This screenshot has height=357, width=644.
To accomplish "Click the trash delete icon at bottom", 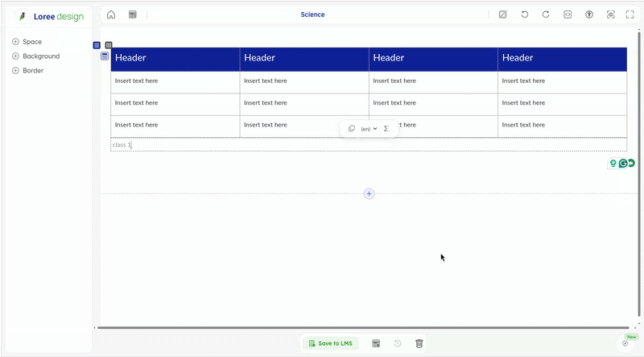I will (x=419, y=343).
